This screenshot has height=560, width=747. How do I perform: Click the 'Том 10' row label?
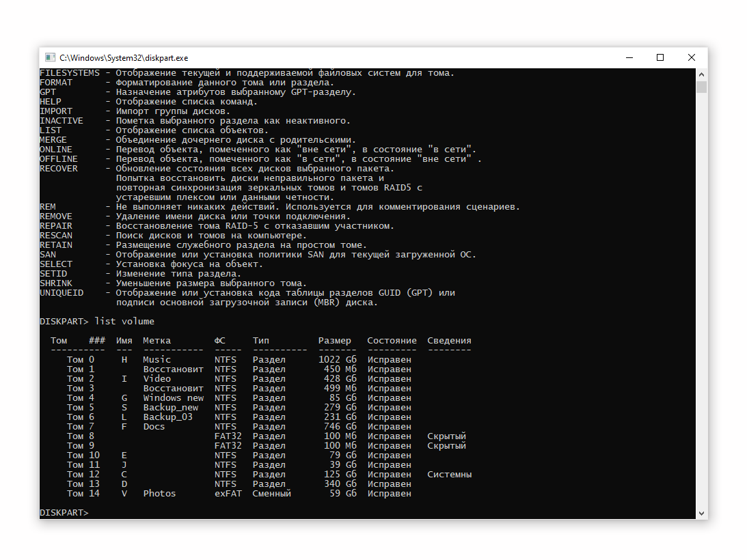coord(83,456)
